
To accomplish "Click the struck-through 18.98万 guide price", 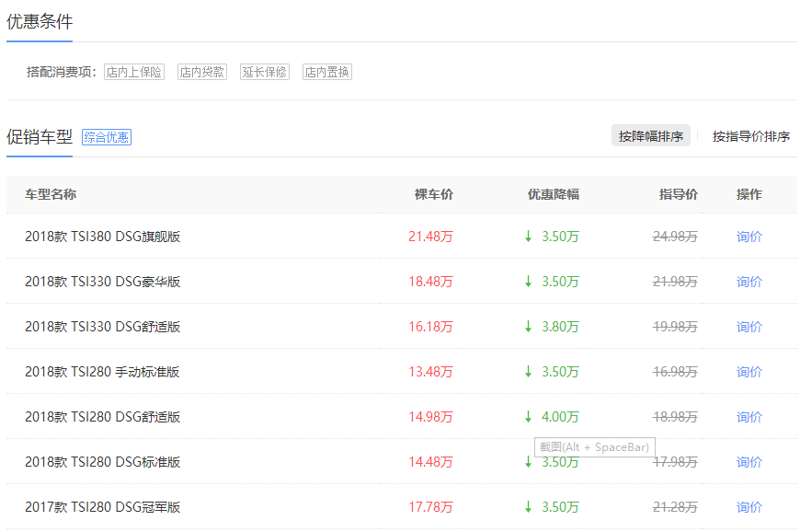I will click(x=675, y=417).
